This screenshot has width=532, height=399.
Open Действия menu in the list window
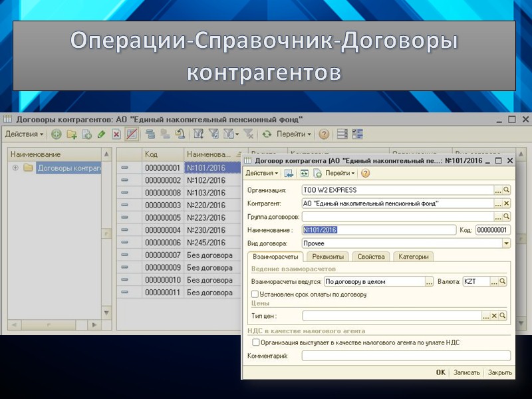[x=24, y=134]
